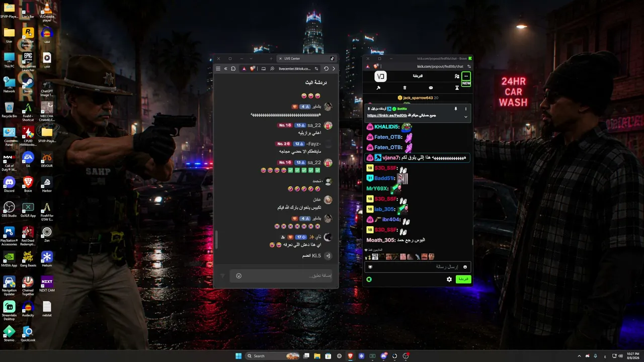Open Streamlabs Desktop shortcut

pos(9,310)
